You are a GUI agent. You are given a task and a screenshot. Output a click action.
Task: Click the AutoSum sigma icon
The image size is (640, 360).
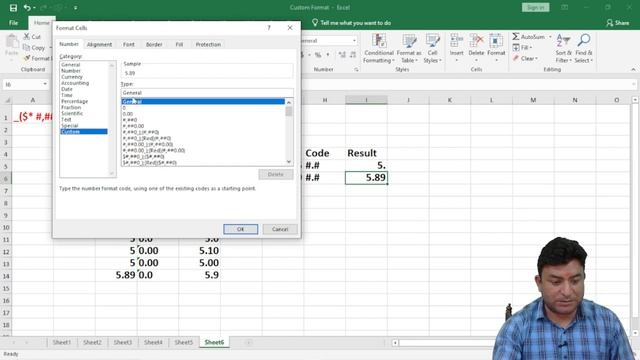(x=516, y=37)
